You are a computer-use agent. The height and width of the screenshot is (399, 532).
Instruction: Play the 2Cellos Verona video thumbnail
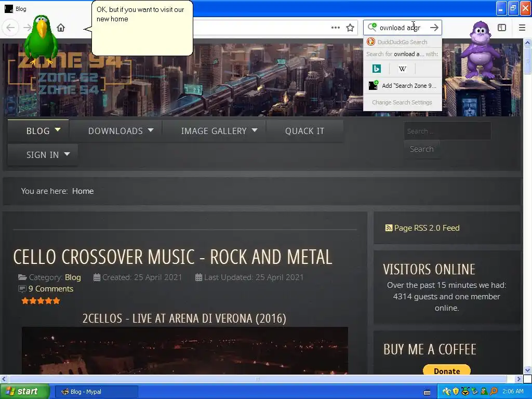(x=184, y=351)
